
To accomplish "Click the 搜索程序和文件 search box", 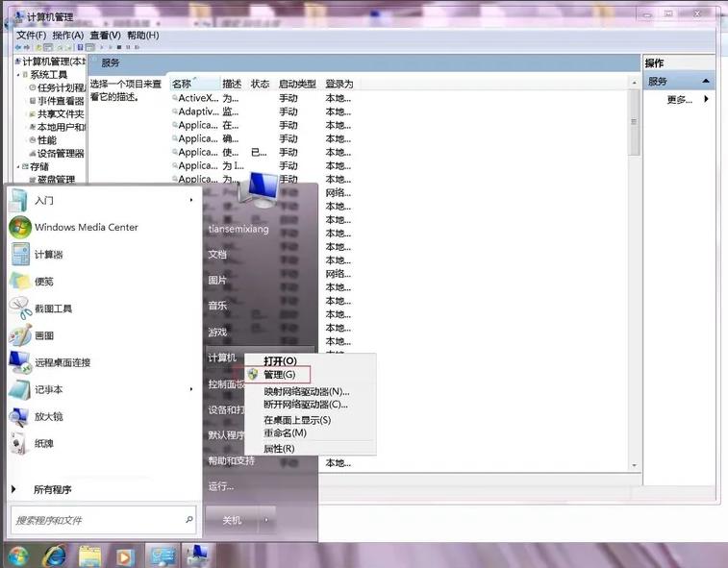I will (x=103, y=520).
